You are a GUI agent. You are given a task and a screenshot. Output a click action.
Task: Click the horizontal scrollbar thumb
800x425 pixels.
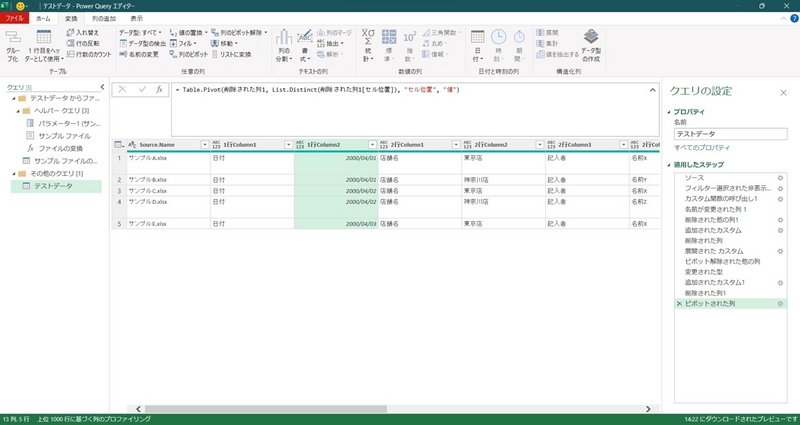point(265,409)
